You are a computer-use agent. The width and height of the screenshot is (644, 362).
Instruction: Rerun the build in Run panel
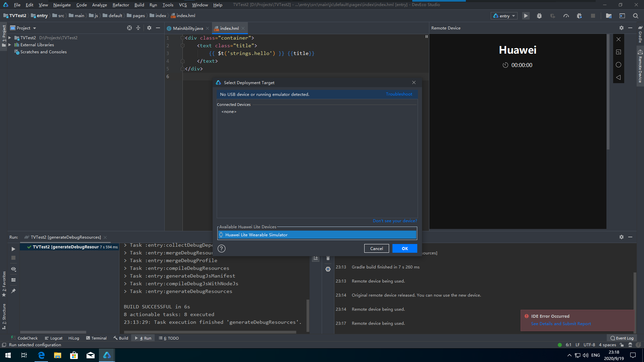(x=13, y=249)
